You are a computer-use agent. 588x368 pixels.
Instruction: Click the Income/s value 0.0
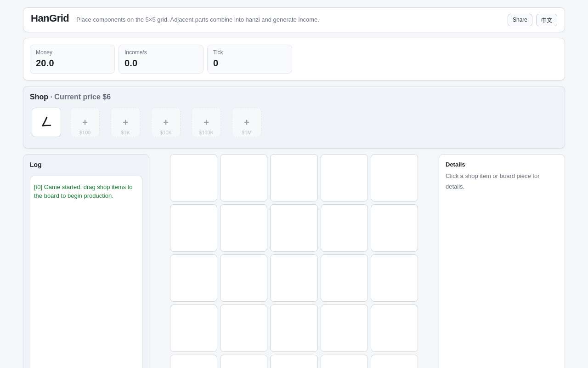point(131,63)
